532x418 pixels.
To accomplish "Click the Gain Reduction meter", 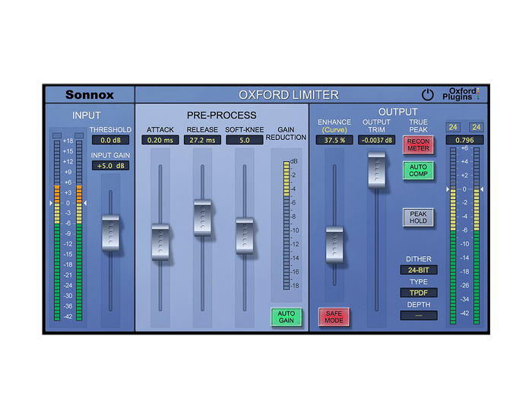I will [287, 225].
